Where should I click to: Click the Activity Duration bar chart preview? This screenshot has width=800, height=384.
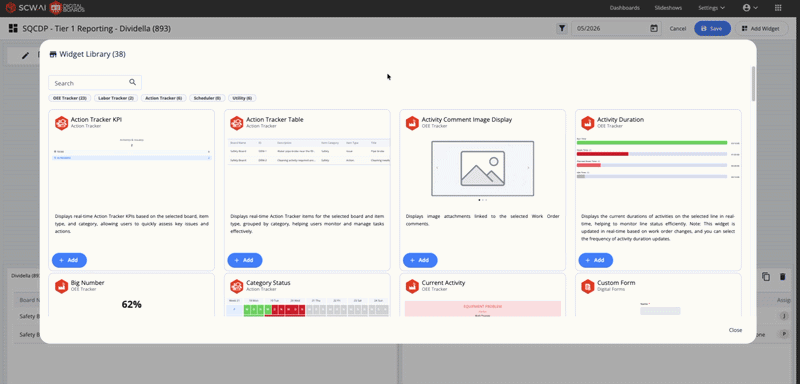coord(658,158)
